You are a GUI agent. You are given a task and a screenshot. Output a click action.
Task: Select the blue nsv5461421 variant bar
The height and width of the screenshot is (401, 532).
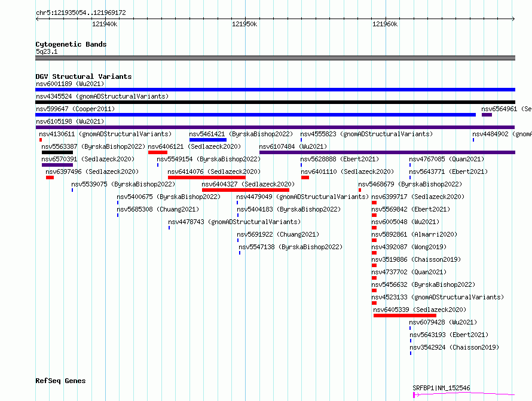click(x=207, y=140)
